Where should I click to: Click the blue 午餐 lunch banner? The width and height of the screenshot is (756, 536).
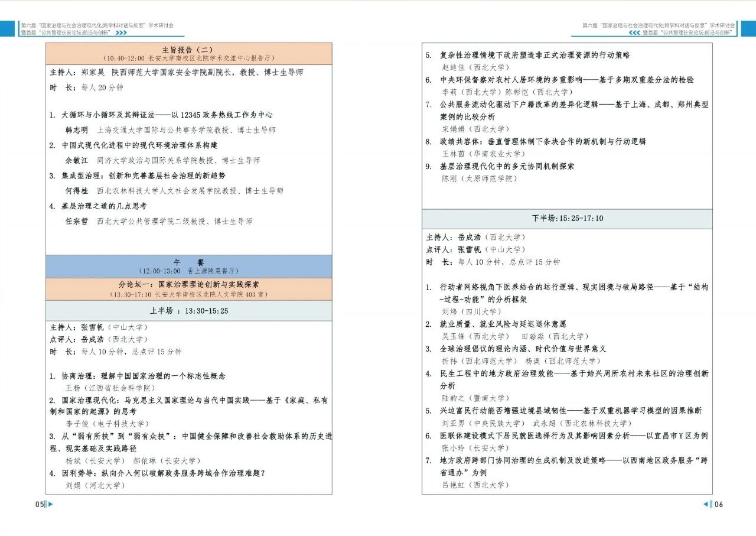[188, 266]
